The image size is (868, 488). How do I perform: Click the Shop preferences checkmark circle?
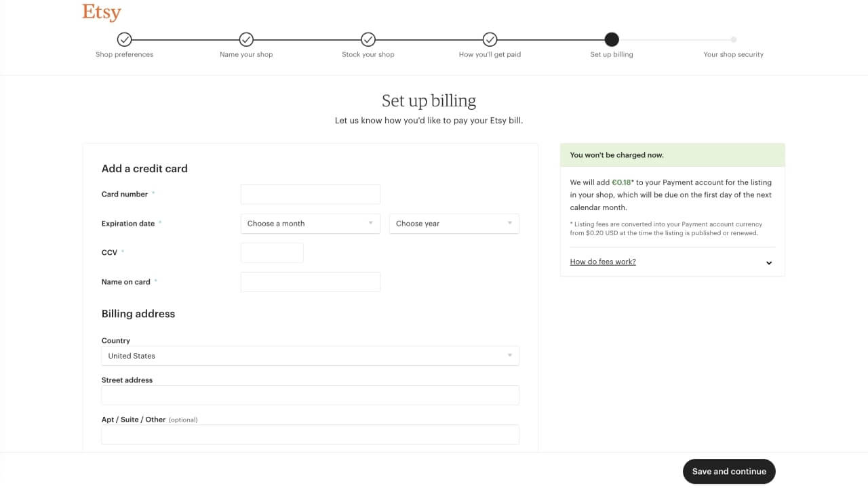(124, 39)
